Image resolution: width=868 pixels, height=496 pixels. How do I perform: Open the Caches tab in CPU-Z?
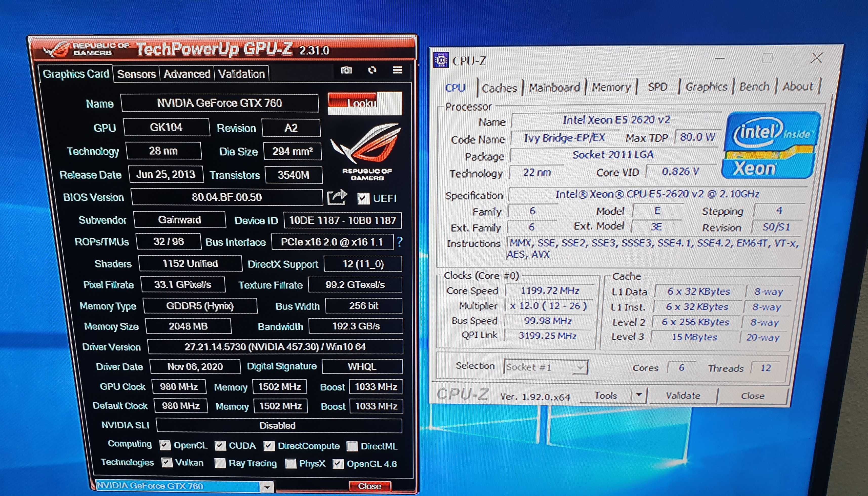pos(499,88)
